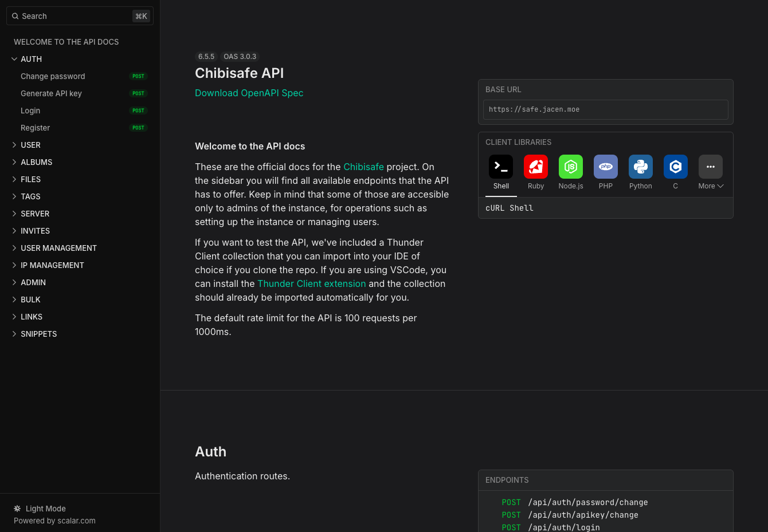The height and width of the screenshot is (532, 768).
Task: Open the Chibisafe project link
Action: point(363,167)
